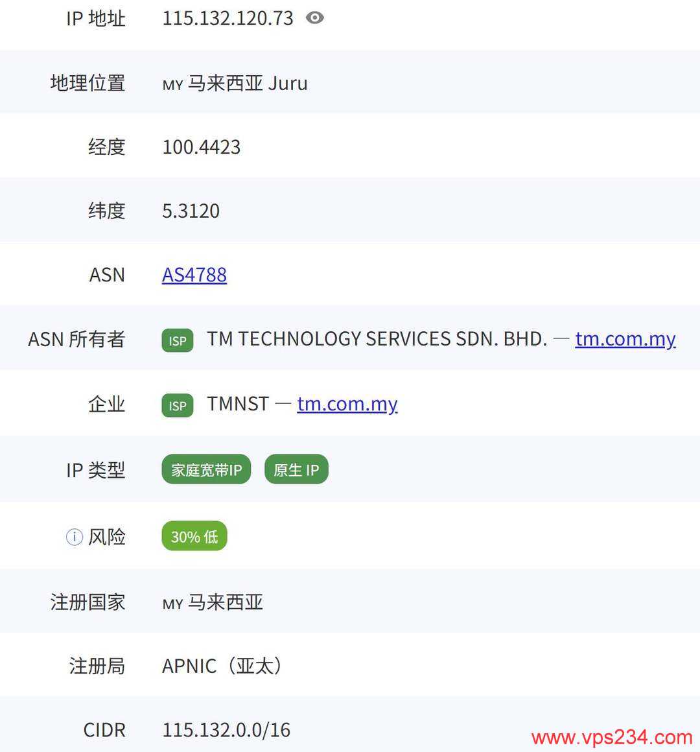
Task: Click the MY flag code in 注册国家 row
Action: click(171, 604)
